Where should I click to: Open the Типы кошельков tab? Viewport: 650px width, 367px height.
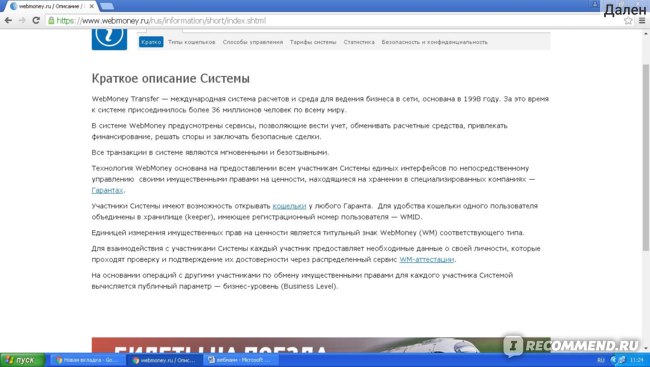coord(192,42)
